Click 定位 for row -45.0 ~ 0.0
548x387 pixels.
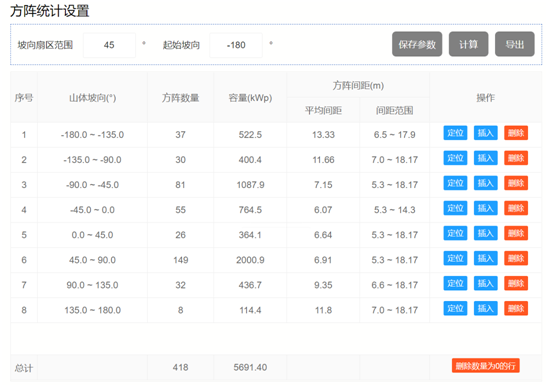click(455, 208)
